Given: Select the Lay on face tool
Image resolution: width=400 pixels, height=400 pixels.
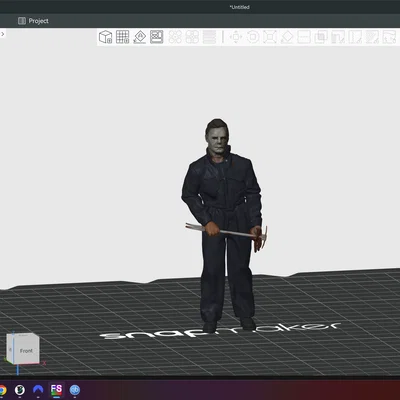Looking at the screenshot, I should [287, 37].
